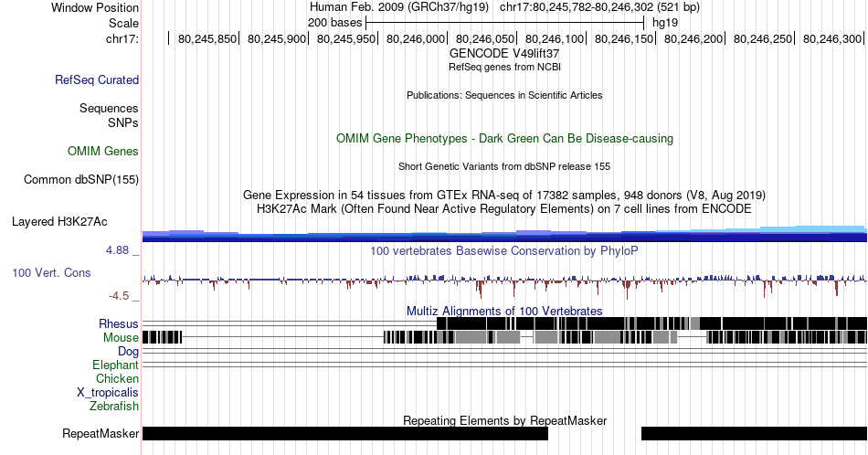
Task: Click the RepeatMasker track label
Action: [x=101, y=433]
